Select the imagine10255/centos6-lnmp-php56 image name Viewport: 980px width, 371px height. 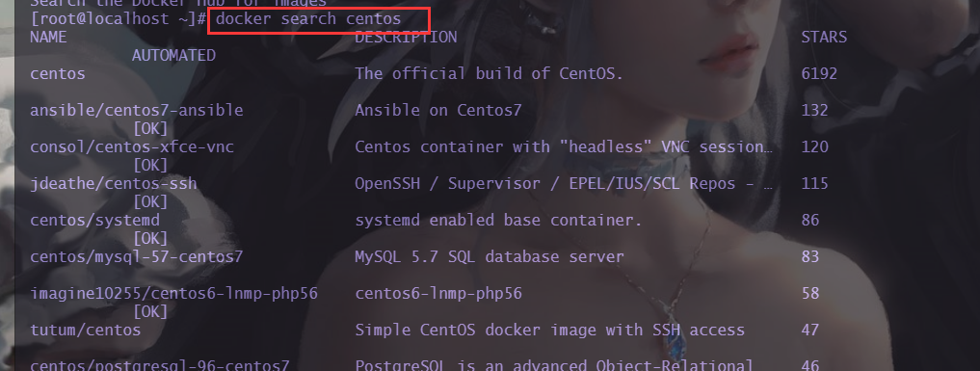[x=173, y=294]
